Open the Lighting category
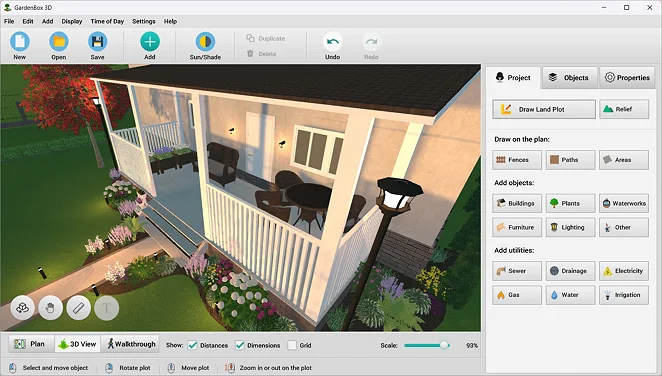 point(570,227)
